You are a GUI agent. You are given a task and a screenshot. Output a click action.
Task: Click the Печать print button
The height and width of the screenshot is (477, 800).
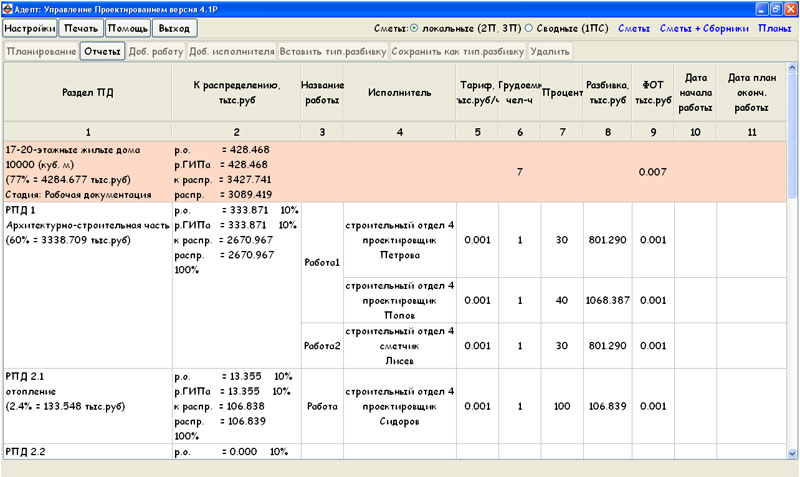(x=81, y=28)
